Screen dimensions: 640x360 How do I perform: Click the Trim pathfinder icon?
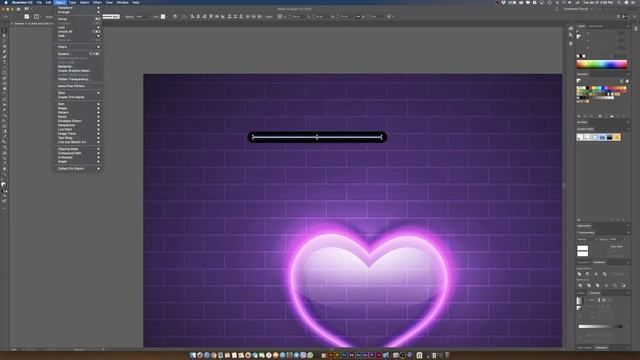(589, 285)
